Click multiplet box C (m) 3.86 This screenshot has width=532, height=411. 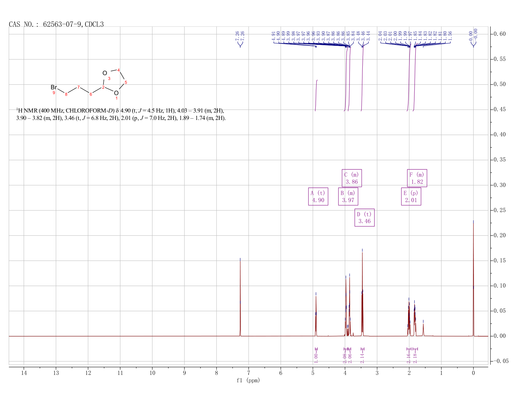[352, 178]
